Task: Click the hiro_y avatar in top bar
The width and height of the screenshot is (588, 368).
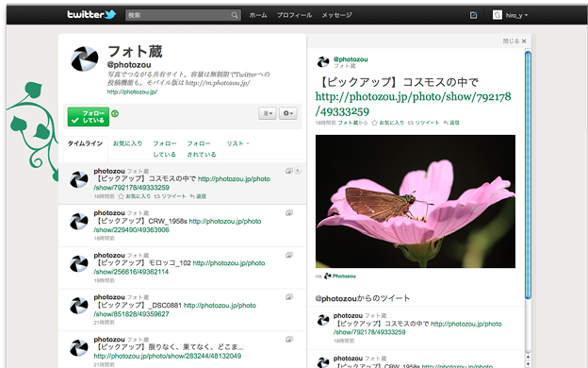Action: [498, 15]
